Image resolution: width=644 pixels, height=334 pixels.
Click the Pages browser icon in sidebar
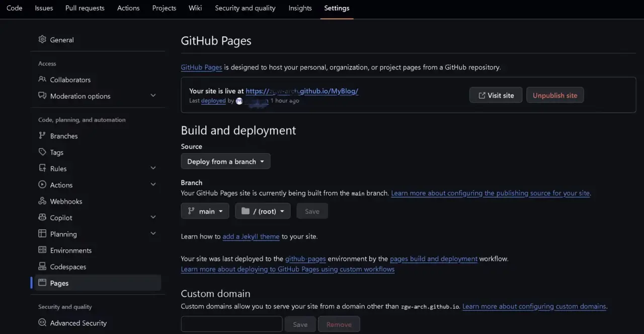click(42, 283)
